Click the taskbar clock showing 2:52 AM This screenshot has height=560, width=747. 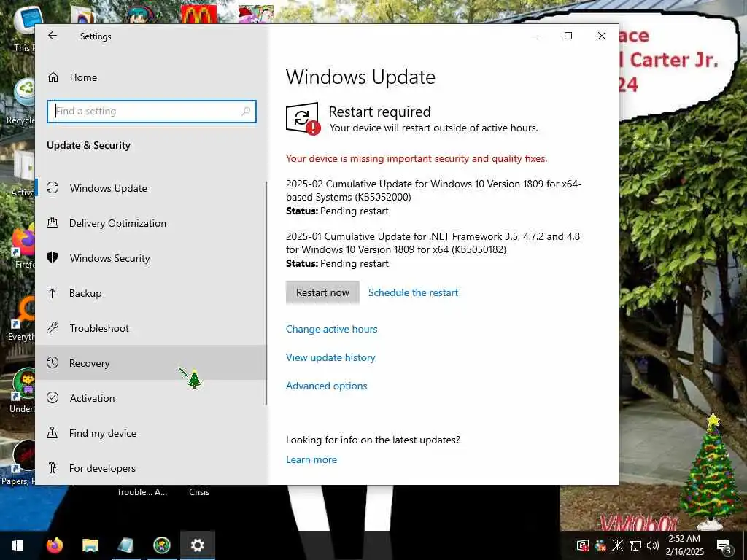point(684,545)
